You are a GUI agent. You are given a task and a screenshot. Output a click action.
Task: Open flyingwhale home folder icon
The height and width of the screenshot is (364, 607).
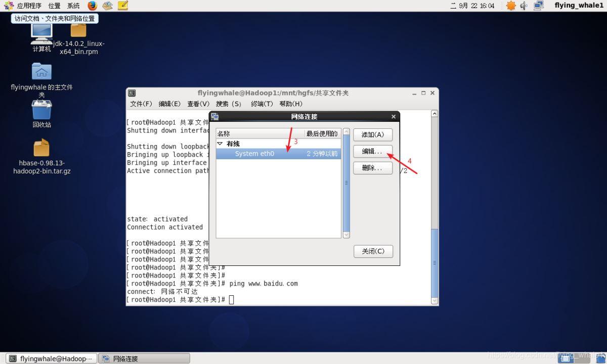(41, 79)
